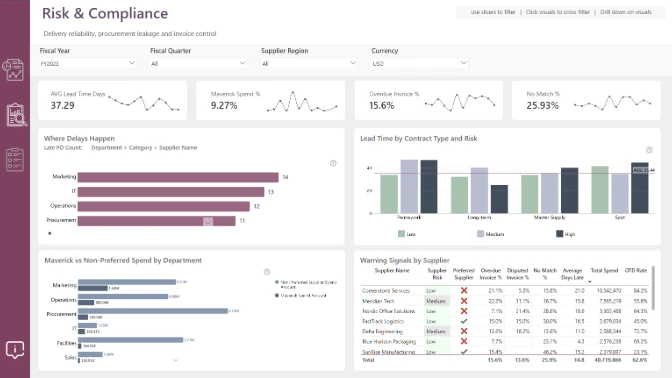The width and height of the screenshot is (672, 378).
Task: Open the analysis clipboard magnifier page icon
Action: tap(16, 115)
